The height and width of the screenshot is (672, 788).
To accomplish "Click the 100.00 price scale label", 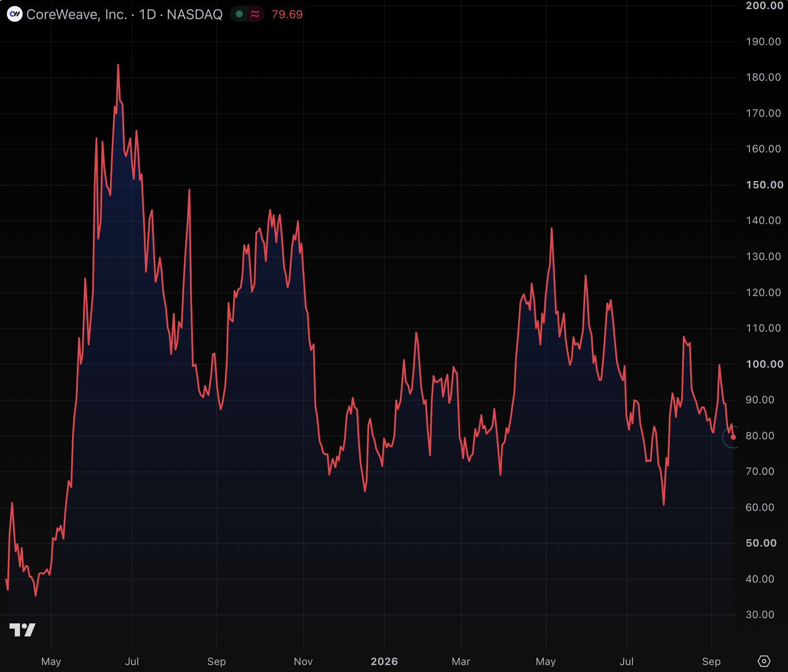I will pos(765,364).
